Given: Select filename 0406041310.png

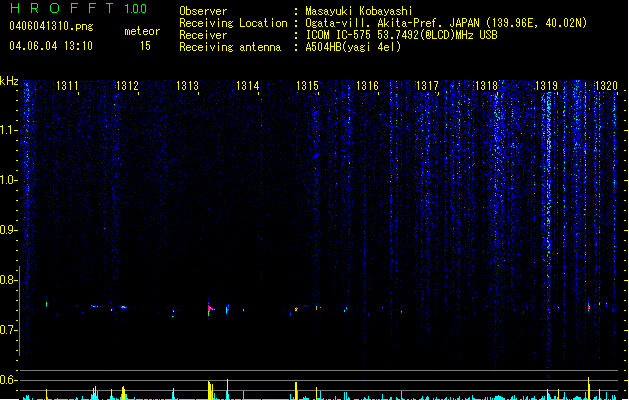Looking at the screenshot, I should (51, 26).
